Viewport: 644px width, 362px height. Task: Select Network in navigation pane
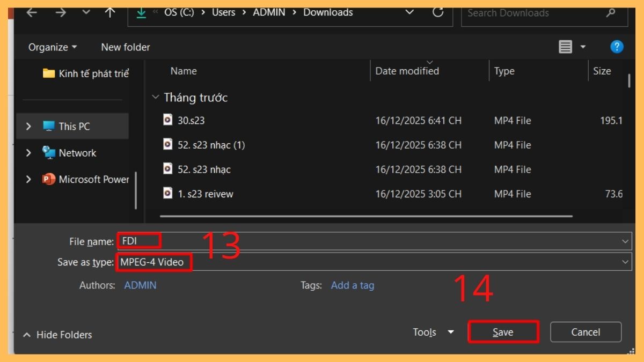pos(77,153)
